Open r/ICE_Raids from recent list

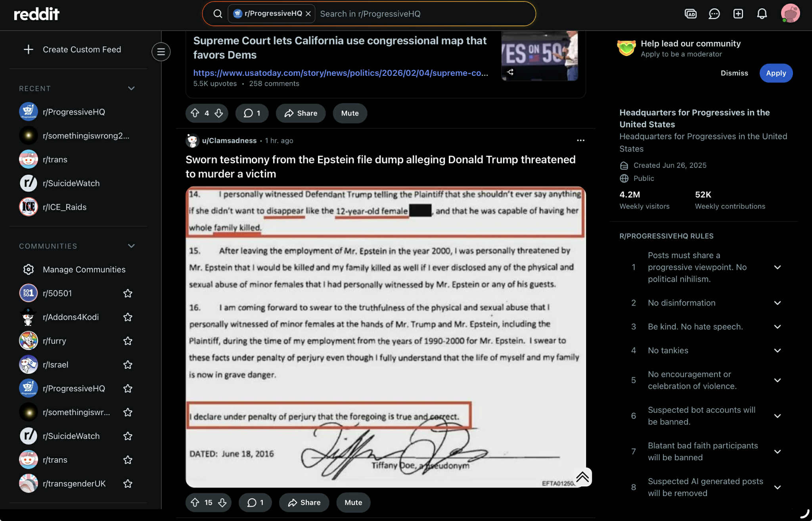click(x=64, y=207)
